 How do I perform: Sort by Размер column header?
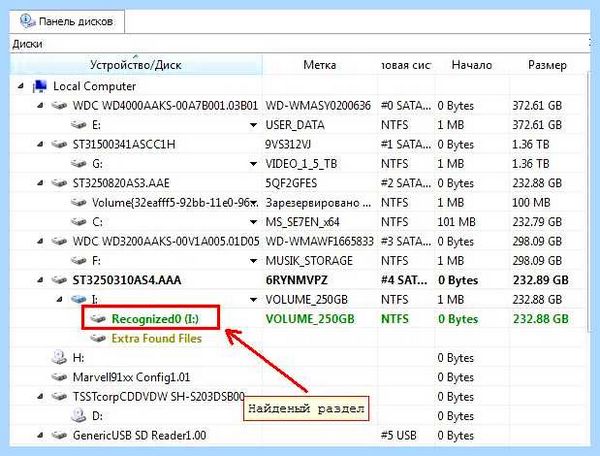coord(547,65)
